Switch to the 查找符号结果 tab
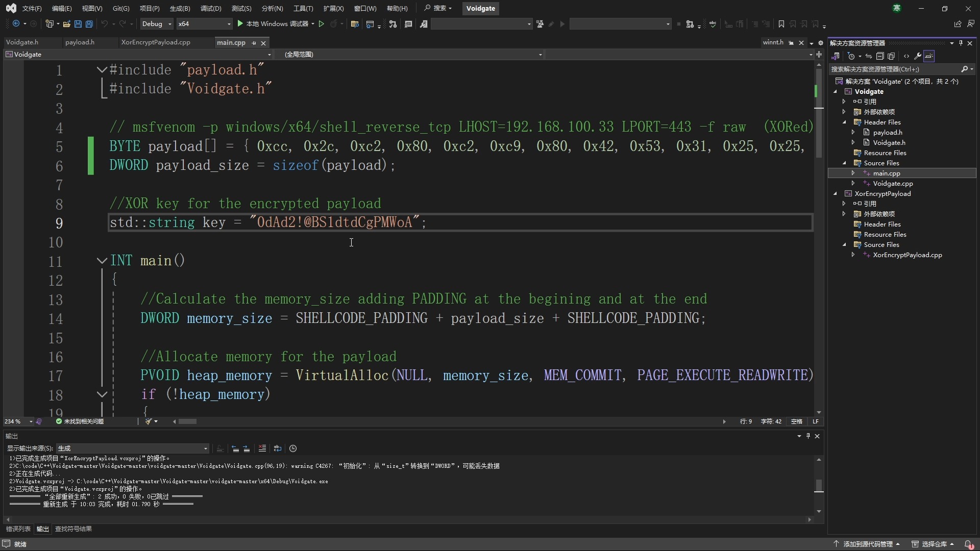980x551 pixels. [x=73, y=529]
